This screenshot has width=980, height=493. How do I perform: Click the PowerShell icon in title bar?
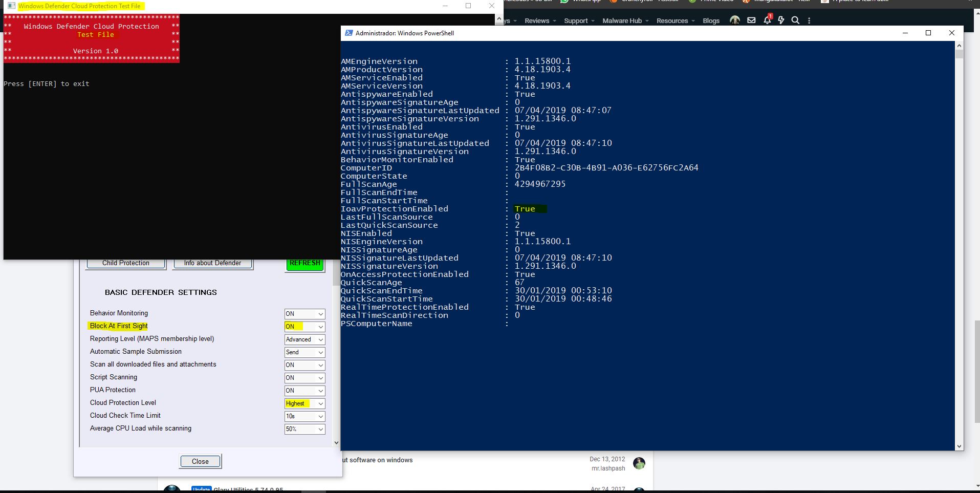click(x=349, y=33)
